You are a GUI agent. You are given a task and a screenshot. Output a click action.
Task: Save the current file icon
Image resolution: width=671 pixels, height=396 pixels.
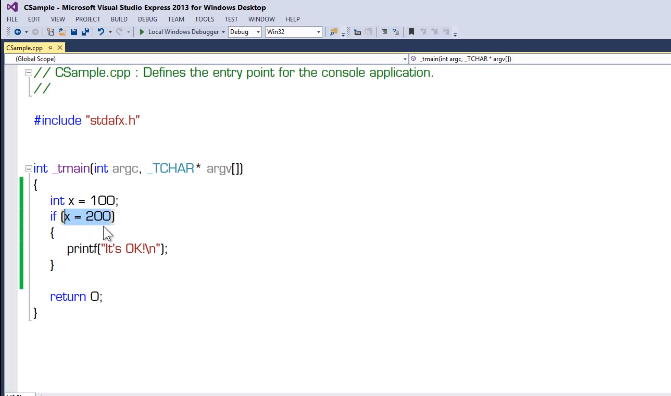click(74, 32)
